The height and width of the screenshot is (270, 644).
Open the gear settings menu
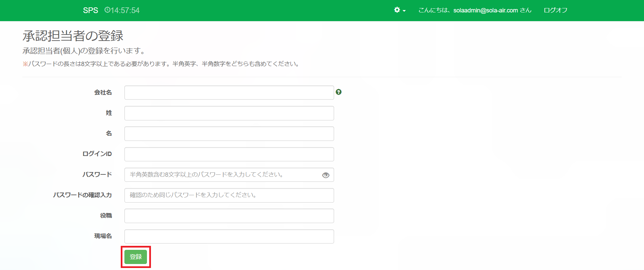pos(397,10)
